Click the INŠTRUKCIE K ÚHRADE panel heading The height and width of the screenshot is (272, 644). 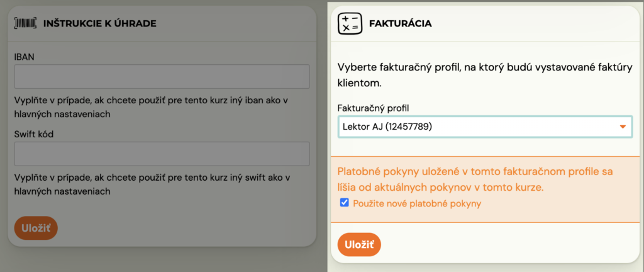(100, 23)
